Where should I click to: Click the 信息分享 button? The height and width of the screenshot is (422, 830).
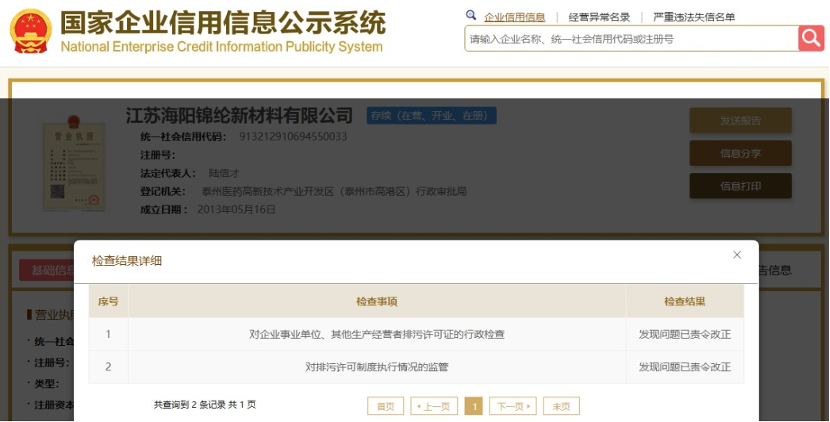point(741,154)
